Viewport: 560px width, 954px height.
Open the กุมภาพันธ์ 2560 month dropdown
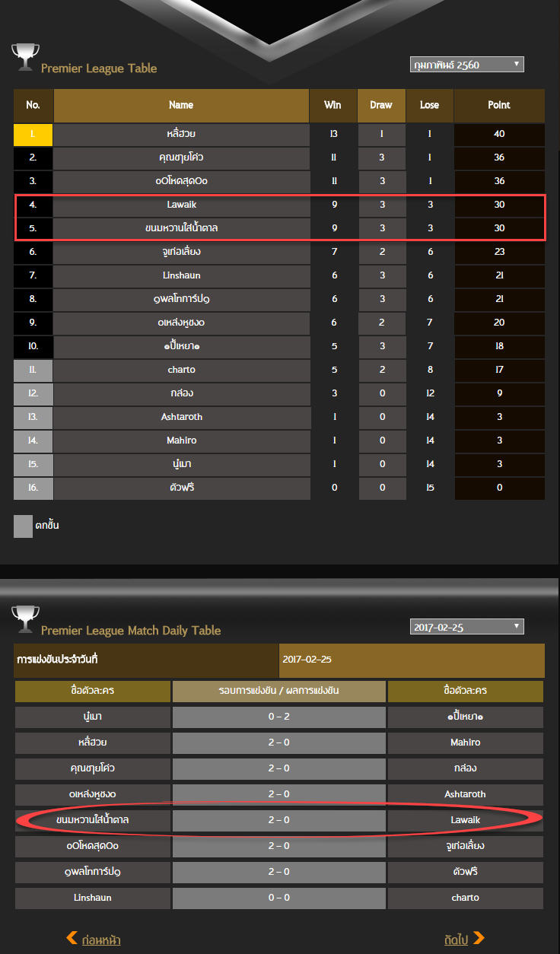[x=466, y=65]
